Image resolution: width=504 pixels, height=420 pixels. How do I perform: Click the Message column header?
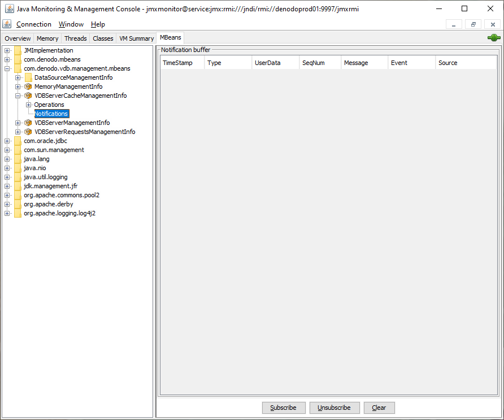364,63
